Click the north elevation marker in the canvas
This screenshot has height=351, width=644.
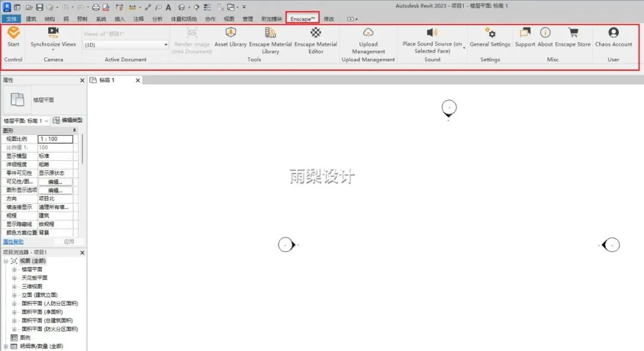point(449,109)
